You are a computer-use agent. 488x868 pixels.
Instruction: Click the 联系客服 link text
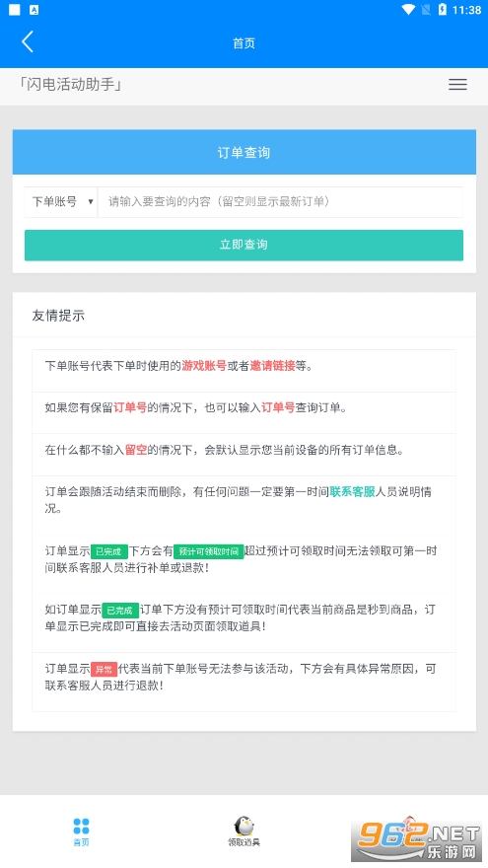[353, 491]
